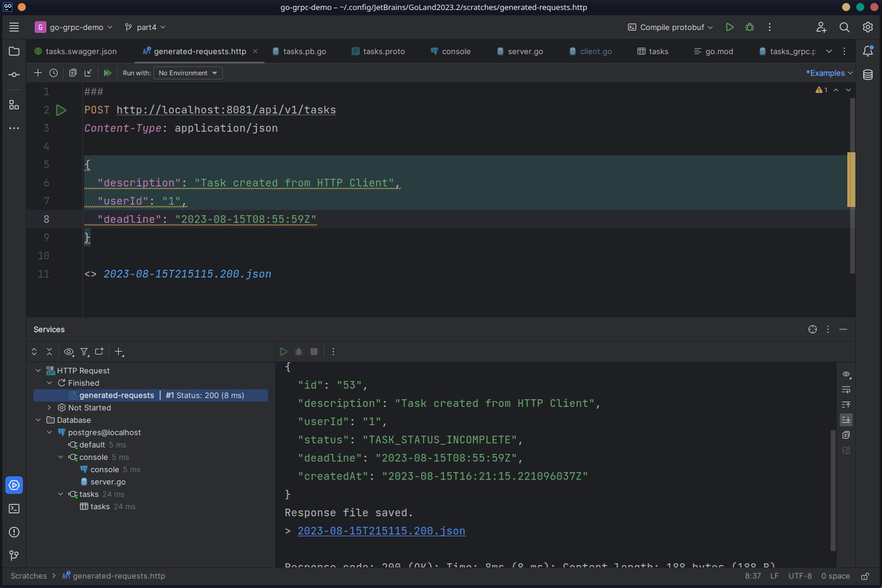Run the POST request gutter icon

(61, 110)
